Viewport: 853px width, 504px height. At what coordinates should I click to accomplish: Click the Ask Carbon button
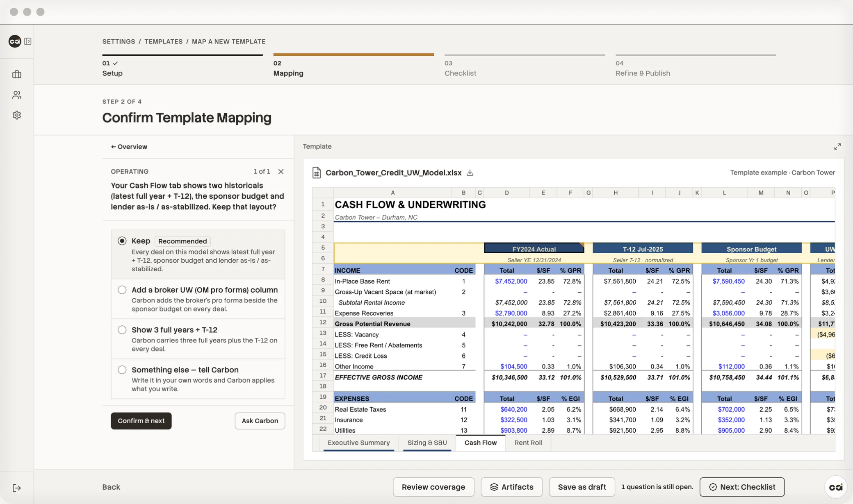click(260, 421)
